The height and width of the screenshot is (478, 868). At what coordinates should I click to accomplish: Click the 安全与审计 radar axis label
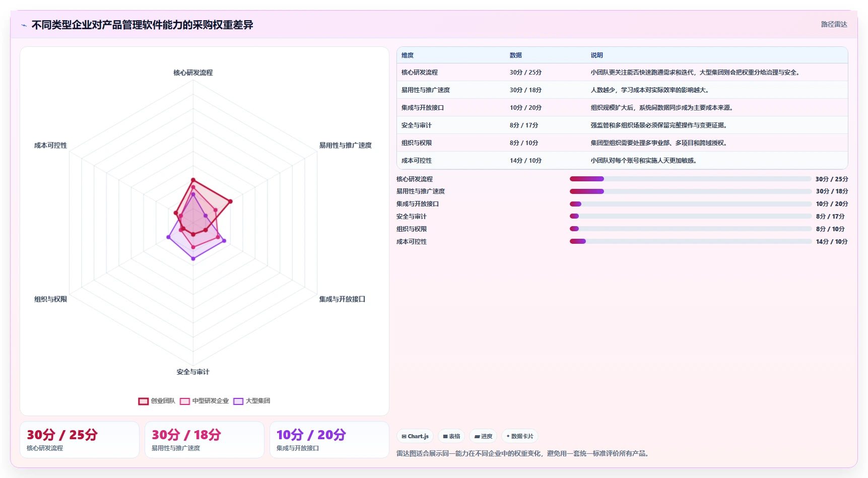193,372
